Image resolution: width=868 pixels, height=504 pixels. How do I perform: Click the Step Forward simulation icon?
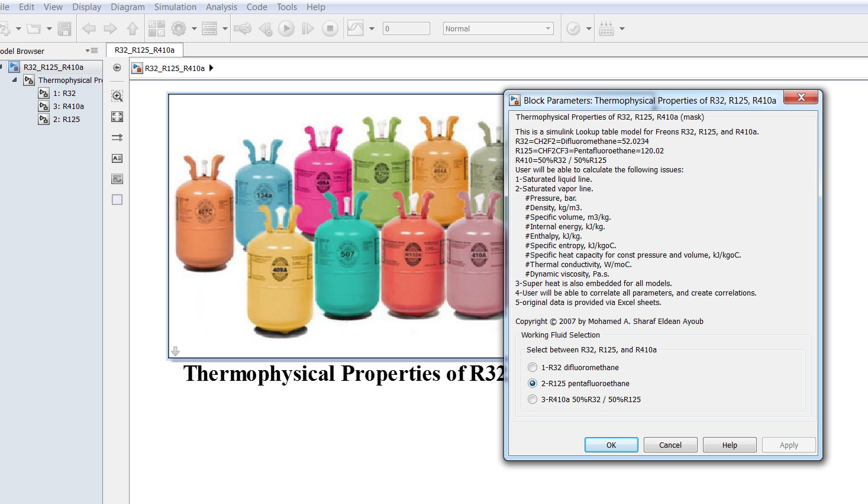(x=307, y=28)
